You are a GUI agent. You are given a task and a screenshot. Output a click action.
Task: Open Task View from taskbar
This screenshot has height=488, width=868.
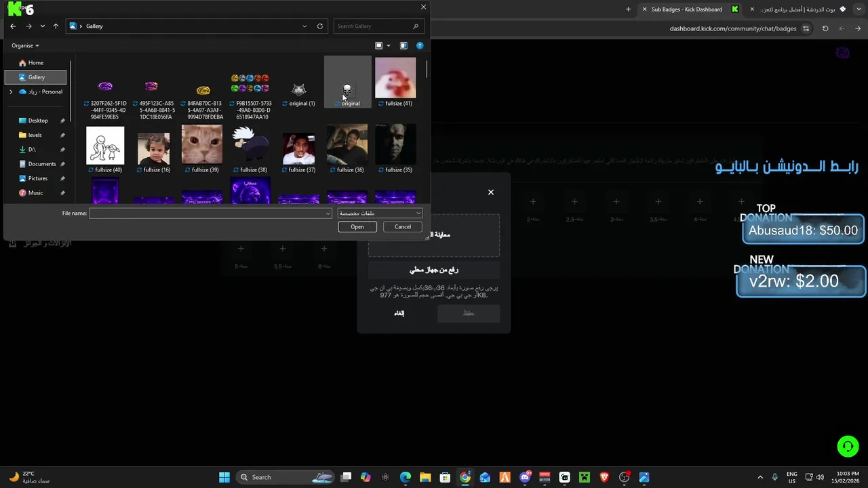click(347, 477)
